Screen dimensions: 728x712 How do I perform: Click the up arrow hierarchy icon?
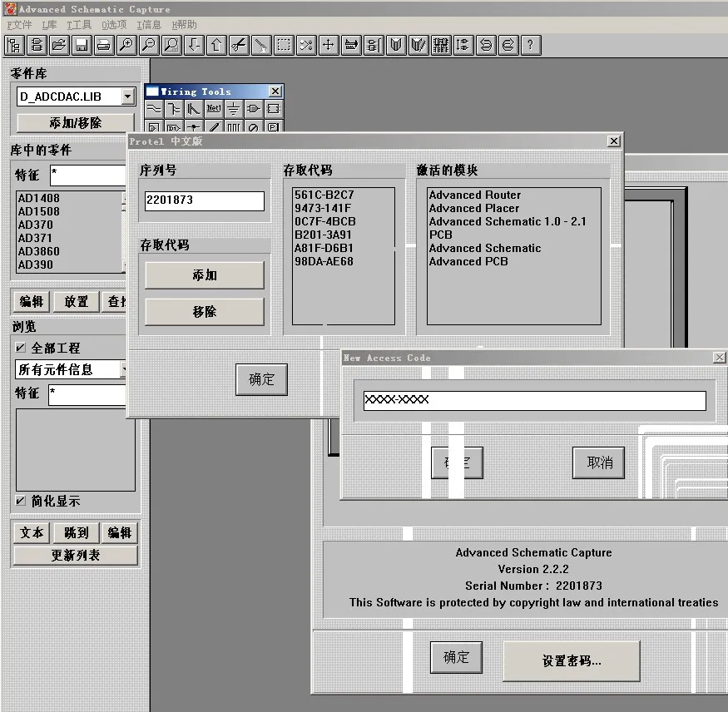tap(216, 46)
